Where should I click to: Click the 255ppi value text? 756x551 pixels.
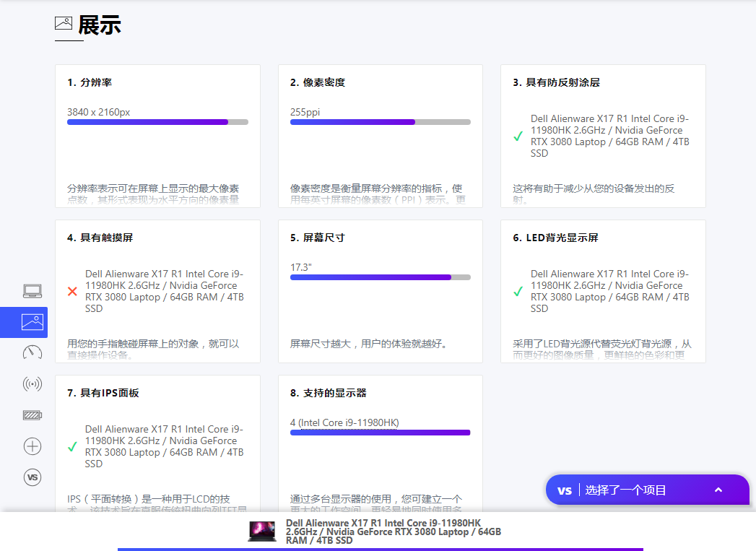pos(305,113)
